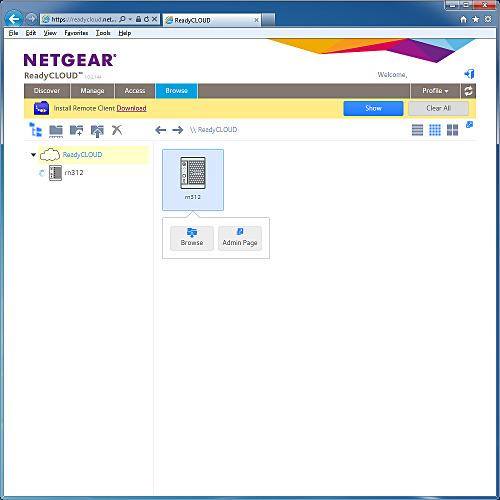The width and height of the screenshot is (500, 500).
Task: Close the ReadyCLOUD browser tab
Action: [x=256, y=20]
